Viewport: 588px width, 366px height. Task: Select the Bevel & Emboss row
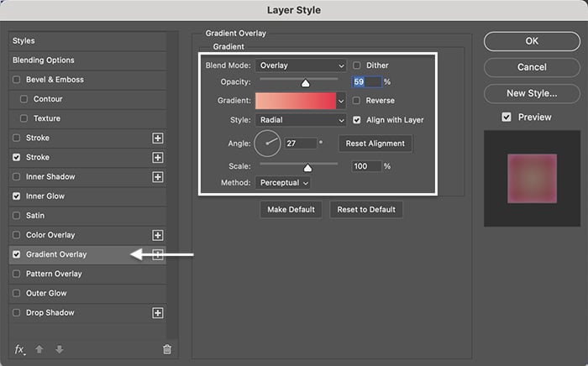pos(87,80)
